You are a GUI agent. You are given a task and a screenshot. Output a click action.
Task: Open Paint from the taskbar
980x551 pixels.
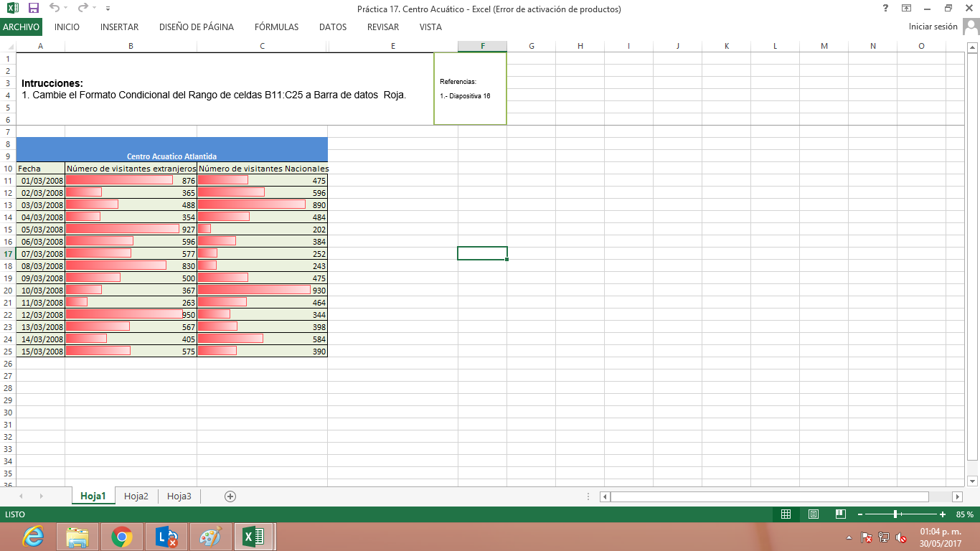210,537
